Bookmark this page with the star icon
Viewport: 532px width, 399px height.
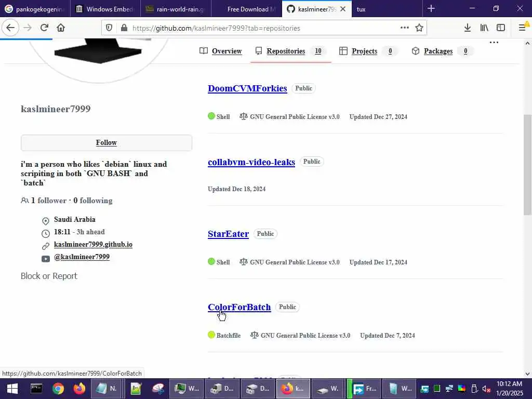pos(419,28)
